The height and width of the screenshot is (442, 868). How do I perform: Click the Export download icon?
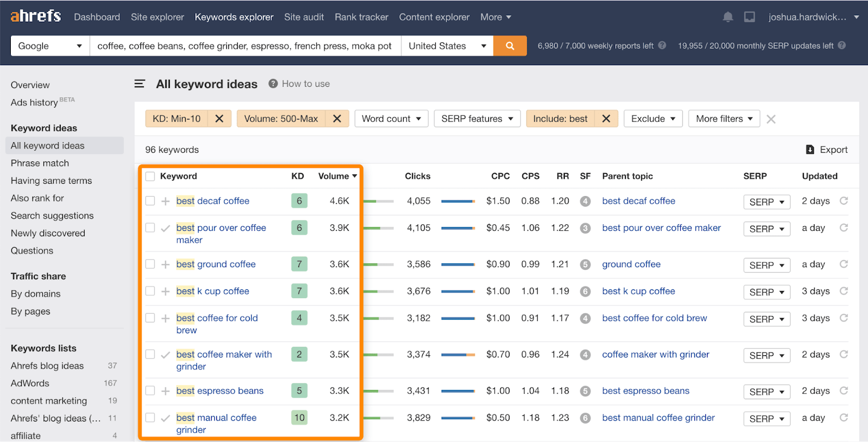810,150
